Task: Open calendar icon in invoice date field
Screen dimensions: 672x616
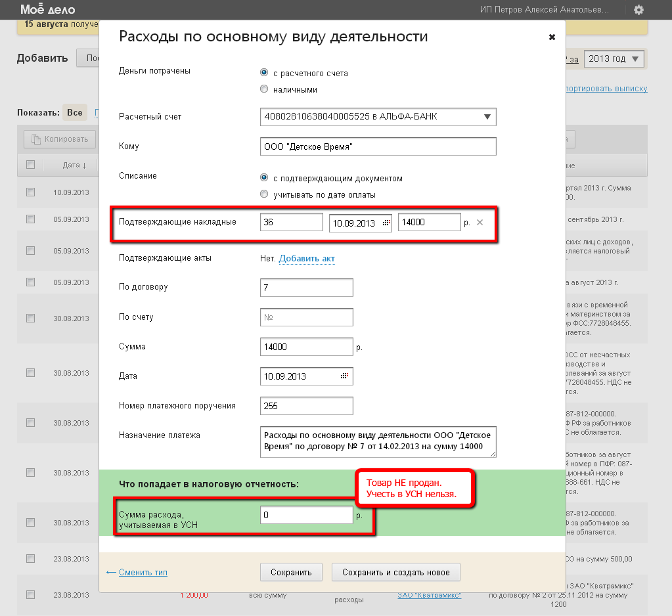Action: [x=386, y=223]
